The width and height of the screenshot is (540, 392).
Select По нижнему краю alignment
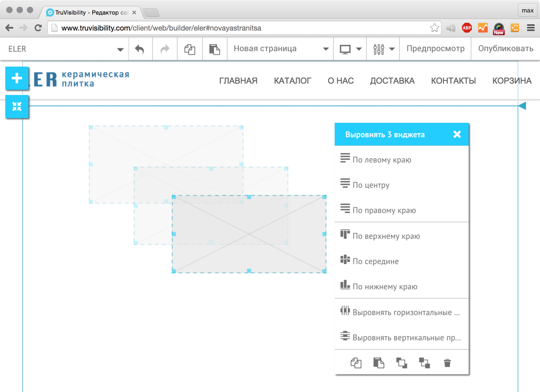click(x=402, y=287)
